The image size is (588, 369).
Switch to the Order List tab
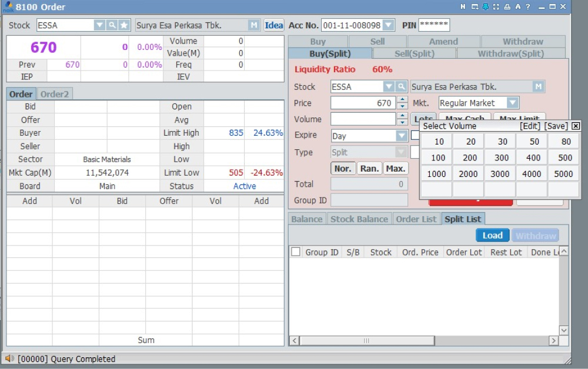coord(416,219)
